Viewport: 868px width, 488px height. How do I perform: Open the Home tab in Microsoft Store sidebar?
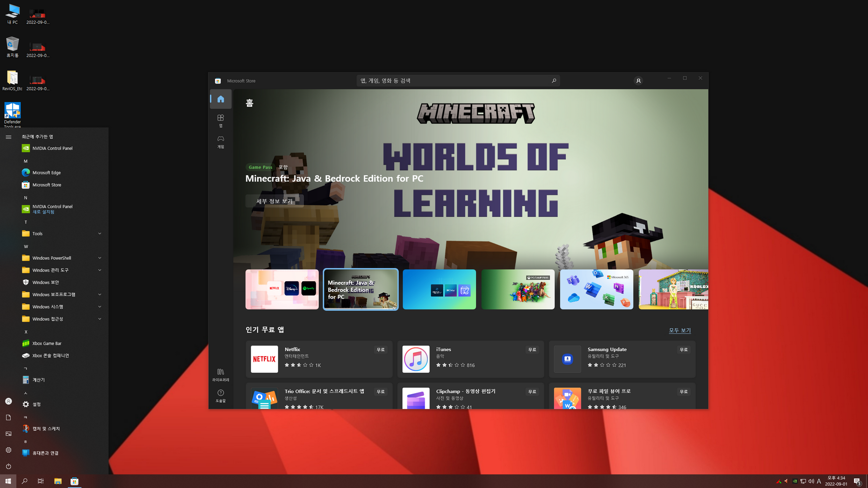coord(220,99)
